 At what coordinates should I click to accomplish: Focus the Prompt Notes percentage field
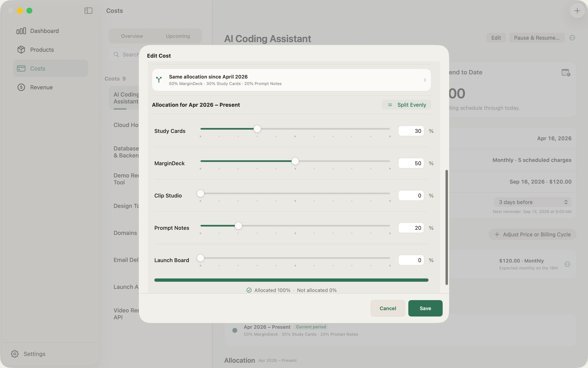pyautogui.click(x=411, y=228)
